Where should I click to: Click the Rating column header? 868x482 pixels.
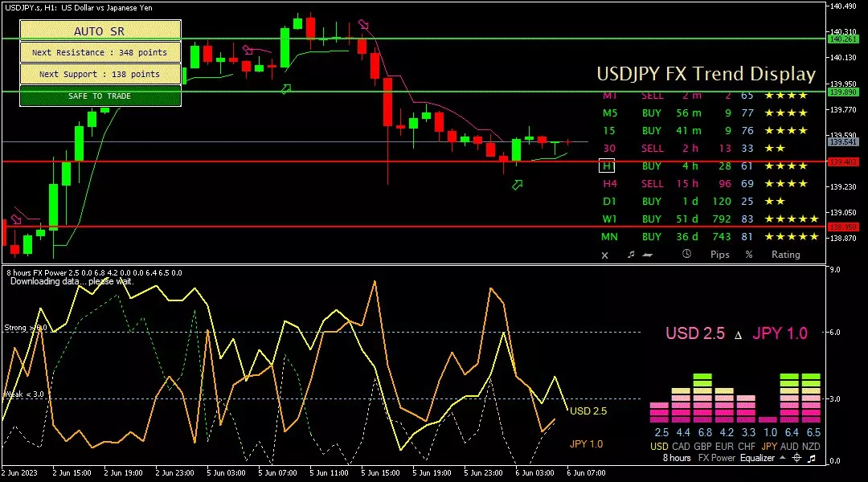pyautogui.click(x=785, y=255)
